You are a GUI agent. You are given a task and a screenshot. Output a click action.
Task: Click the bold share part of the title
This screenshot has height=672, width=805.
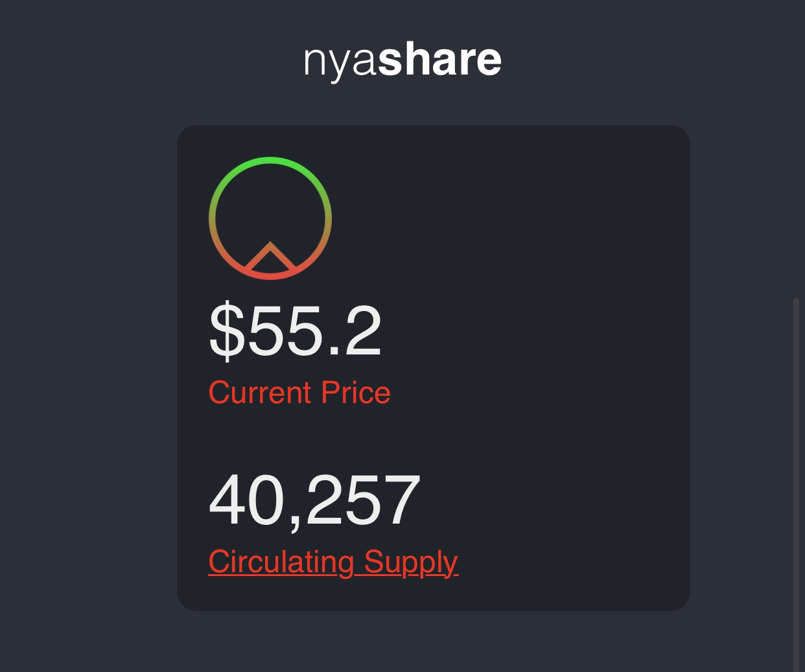tap(440, 58)
